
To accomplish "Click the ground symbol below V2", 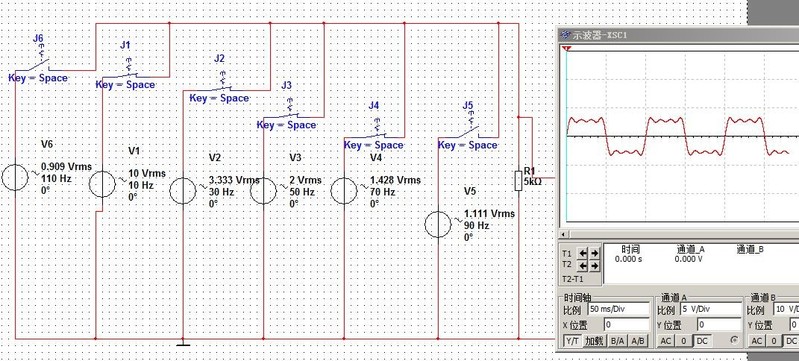I will click(x=183, y=343).
